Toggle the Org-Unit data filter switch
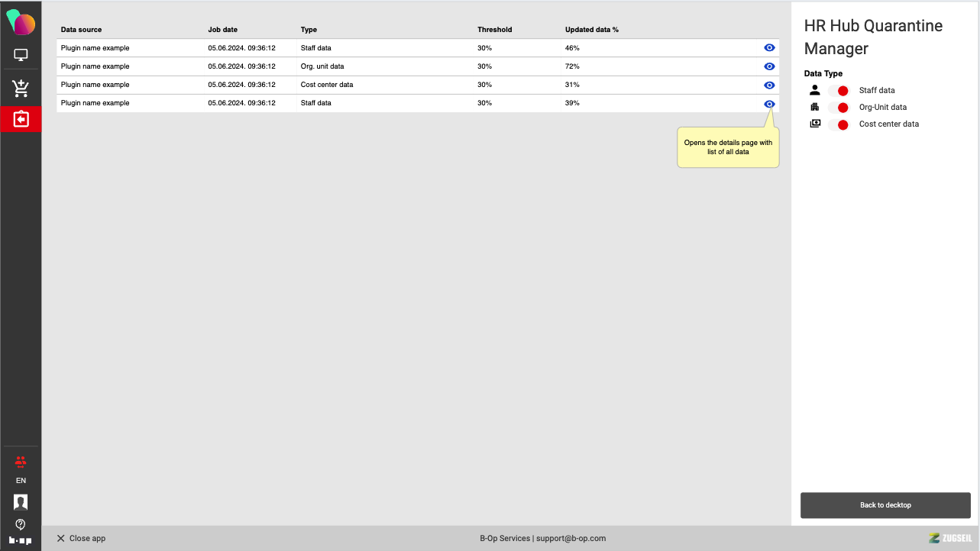Image resolution: width=980 pixels, height=551 pixels. click(839, 108)
